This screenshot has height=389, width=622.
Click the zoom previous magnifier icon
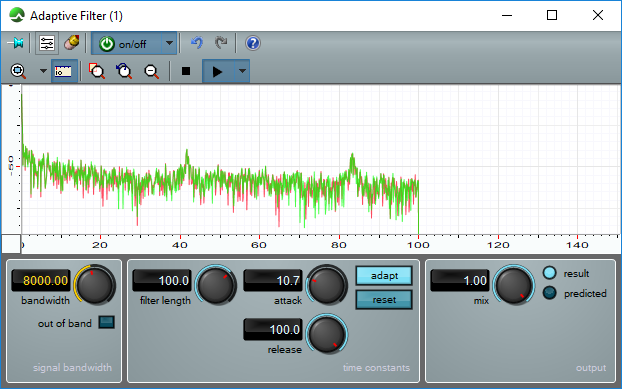pos(124,71)
